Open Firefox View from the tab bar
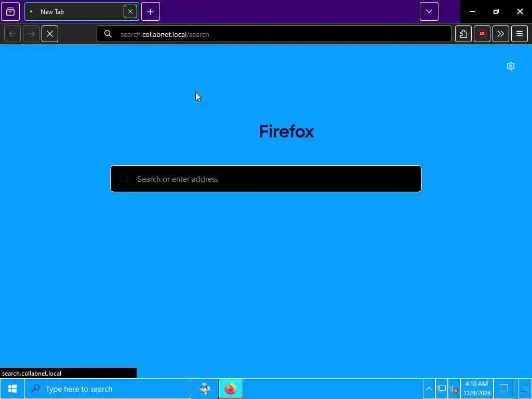 click(x=10, y=11)
